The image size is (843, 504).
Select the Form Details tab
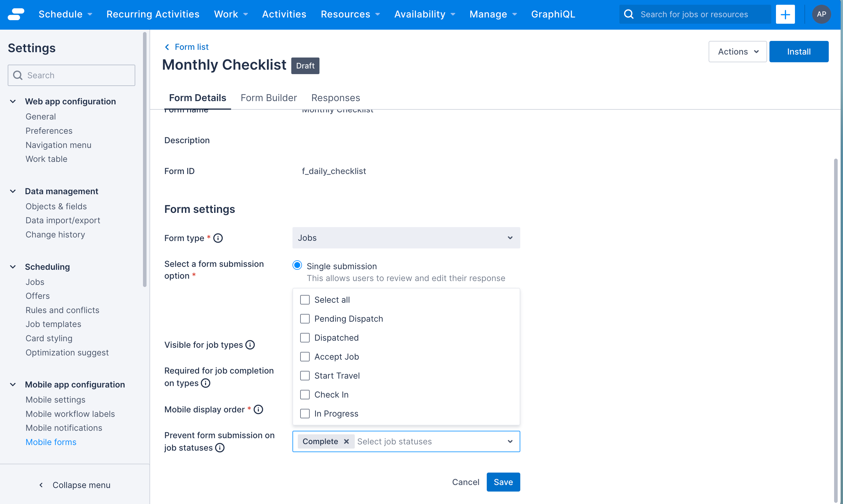[198, 98]
